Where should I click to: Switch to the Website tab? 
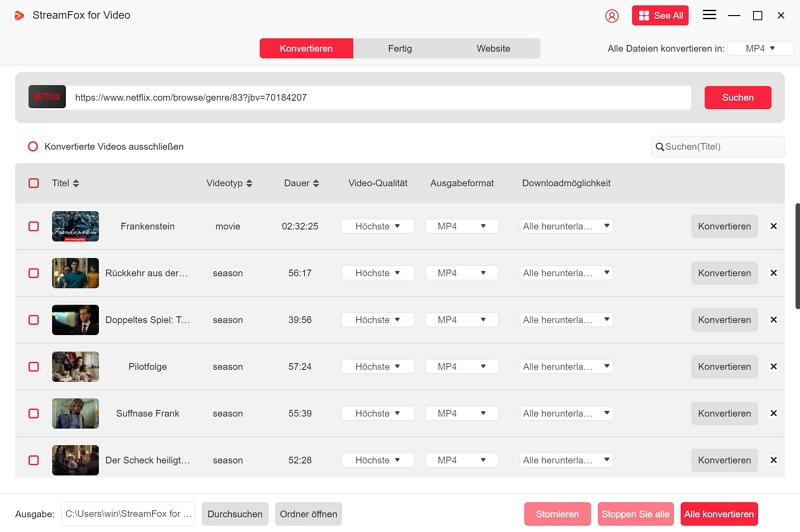click(x=493, y=48)
